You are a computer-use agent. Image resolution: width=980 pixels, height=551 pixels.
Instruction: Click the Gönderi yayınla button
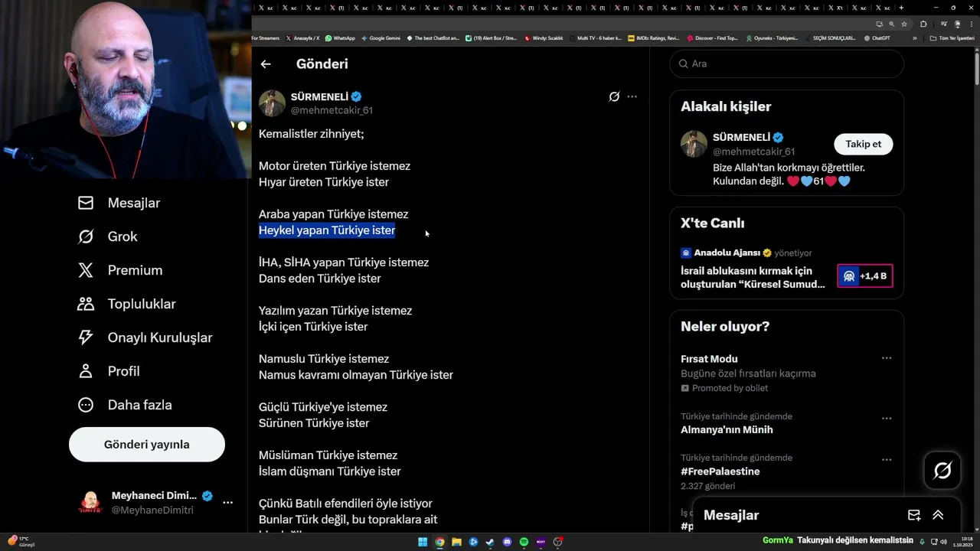[x=147, y=445]
